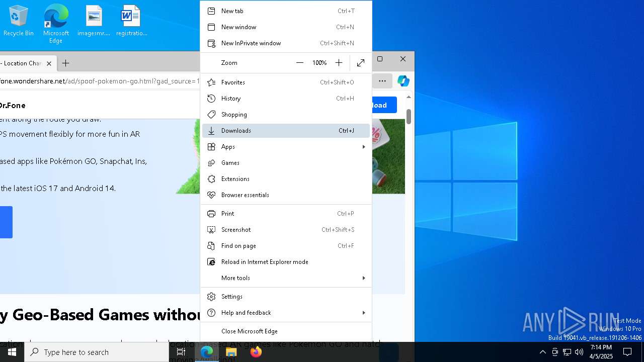Click the New window icon
The height and width of the screenshot is (362, 644).
211,27
